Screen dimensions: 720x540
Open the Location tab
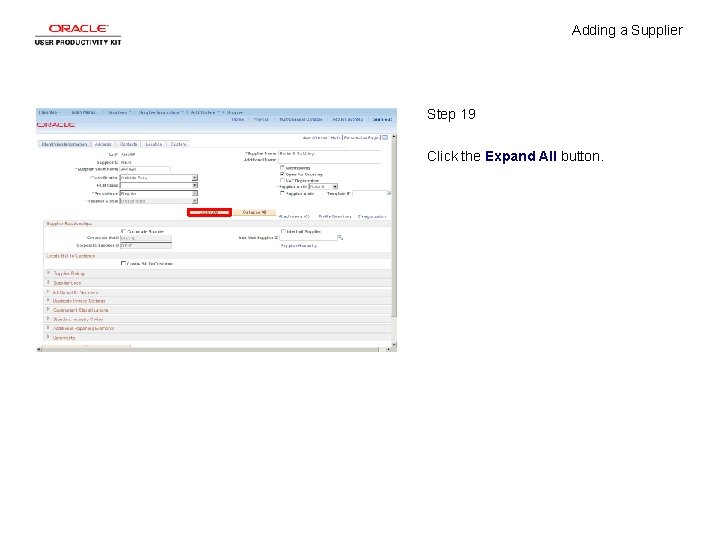[x=154, y=144]
